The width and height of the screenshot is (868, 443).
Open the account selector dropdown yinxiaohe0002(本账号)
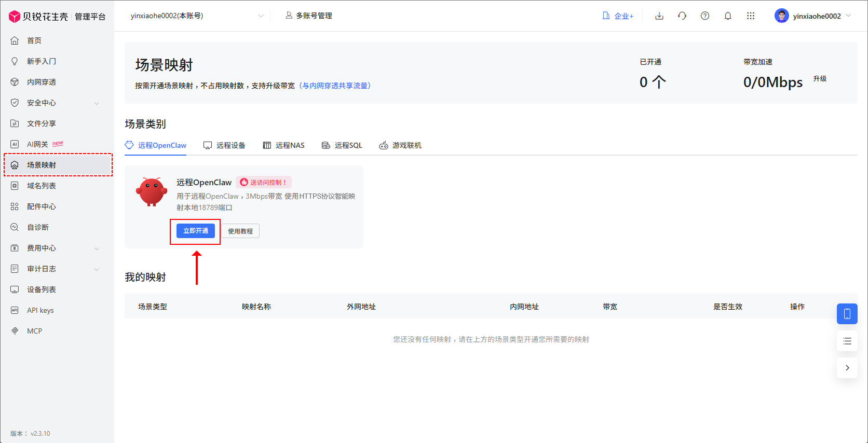tap(197, 16)
